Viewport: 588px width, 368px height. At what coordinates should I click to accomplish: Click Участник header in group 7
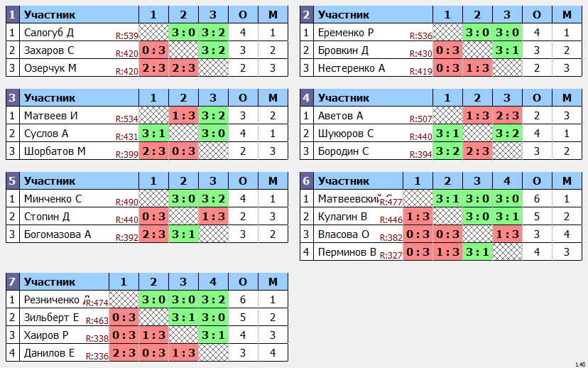[50, 282]
